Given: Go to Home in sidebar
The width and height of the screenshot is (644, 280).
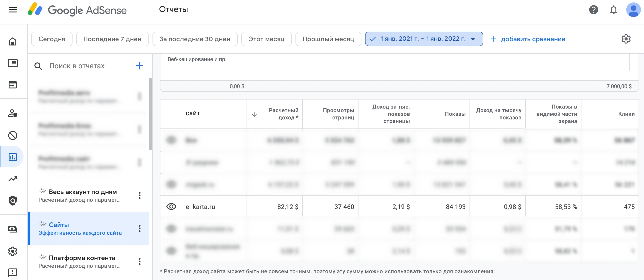Looking at the screenshot, I should (13, 41).
